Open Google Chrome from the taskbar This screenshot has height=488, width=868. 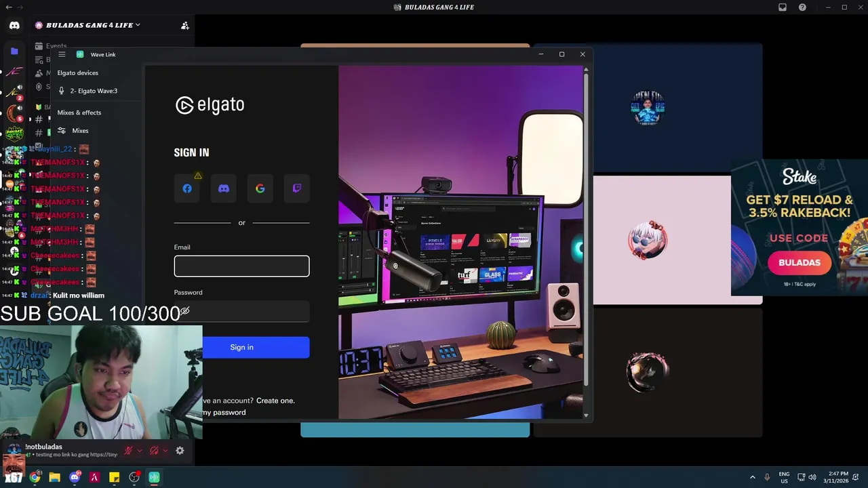point(35,477)
